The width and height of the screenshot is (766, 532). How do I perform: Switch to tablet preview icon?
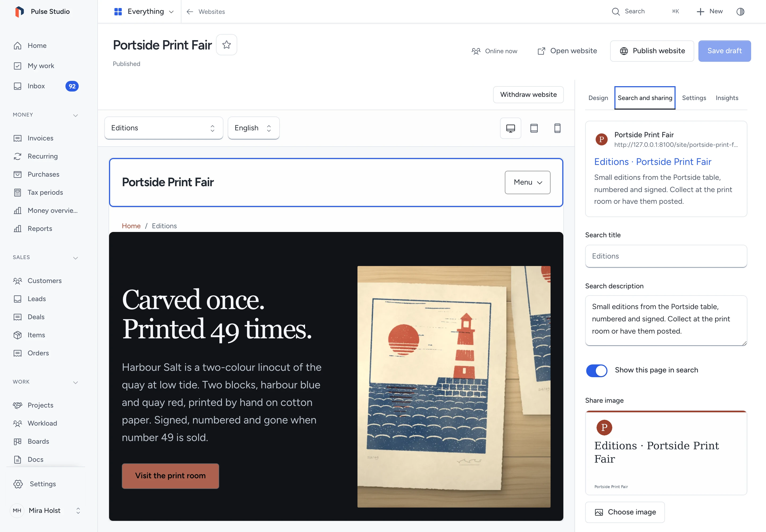pyautogui.click(x=534, y=128)
